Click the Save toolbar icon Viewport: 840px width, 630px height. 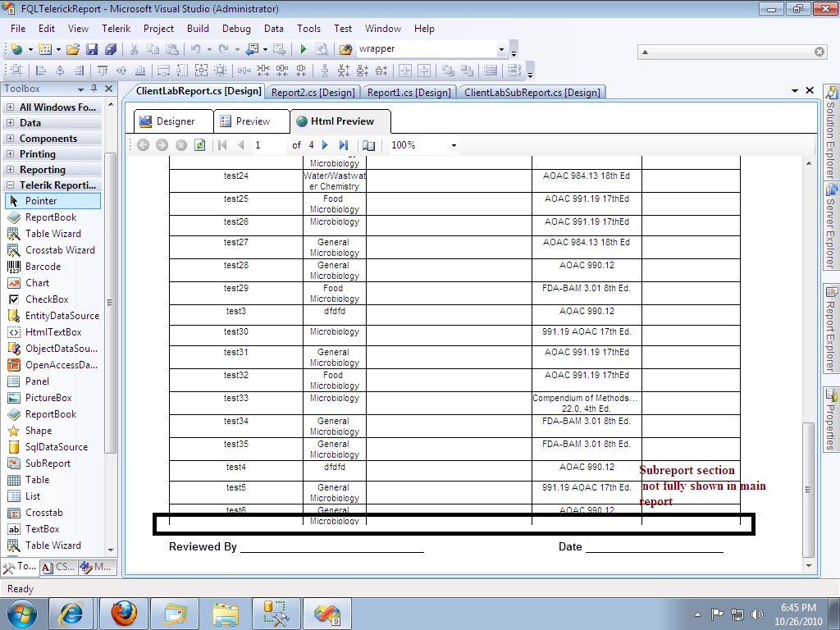[x=92, y=49]
